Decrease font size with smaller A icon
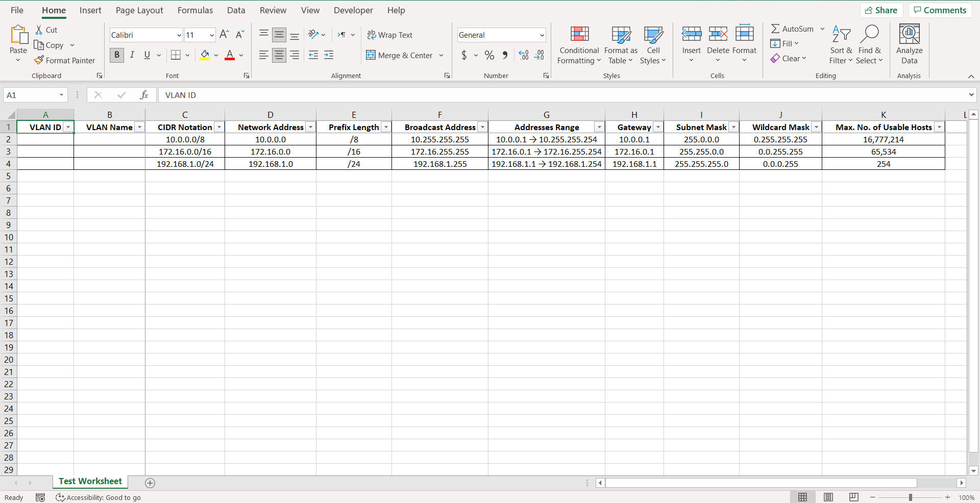The width and height of the screenshot is (980, 503). click(240, 35)
